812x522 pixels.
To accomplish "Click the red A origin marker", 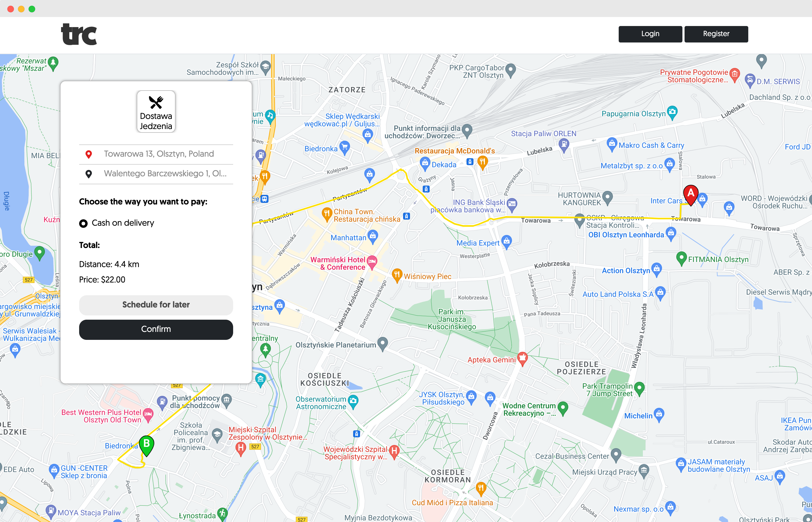I will 690,194.
